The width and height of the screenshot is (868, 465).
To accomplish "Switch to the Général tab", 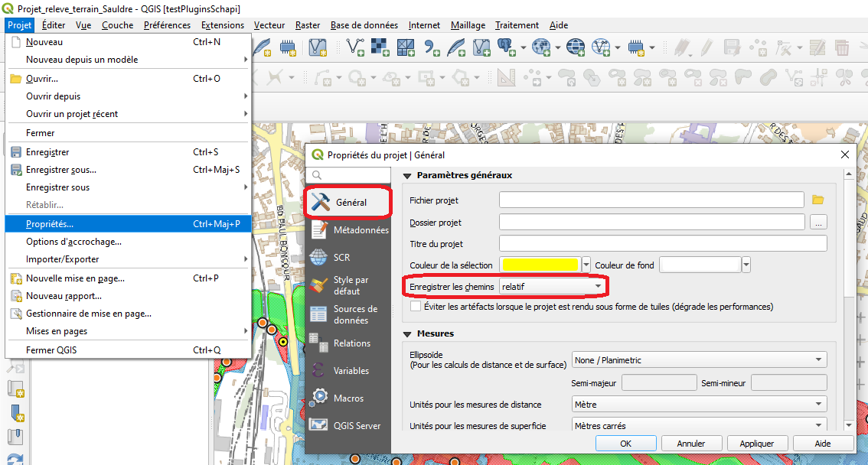I will coord(348,203).
